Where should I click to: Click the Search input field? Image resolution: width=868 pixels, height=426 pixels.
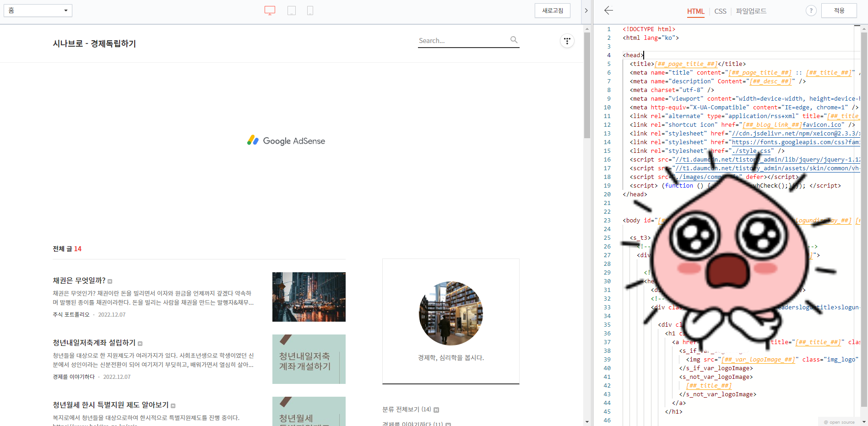pyautogui.click(x=462, y=41)
